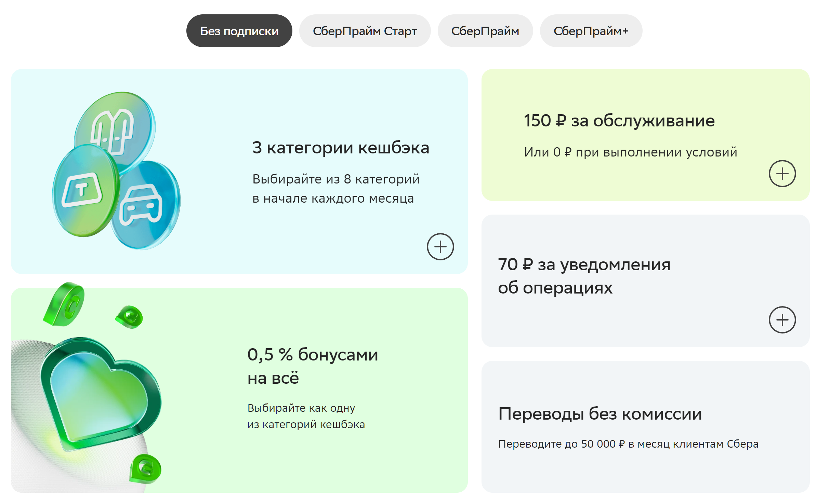Expand 70 ₽ за уведомления details

tap(782, 320)
